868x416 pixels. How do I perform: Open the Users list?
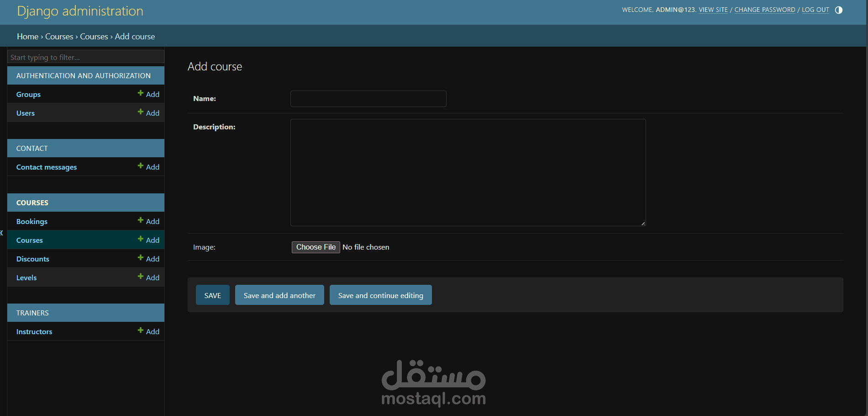26,113
